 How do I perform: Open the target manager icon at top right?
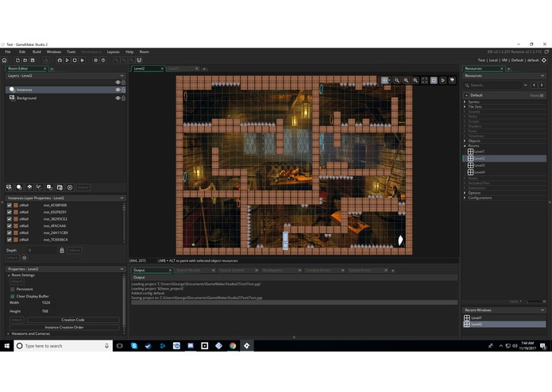pos(544,60)
